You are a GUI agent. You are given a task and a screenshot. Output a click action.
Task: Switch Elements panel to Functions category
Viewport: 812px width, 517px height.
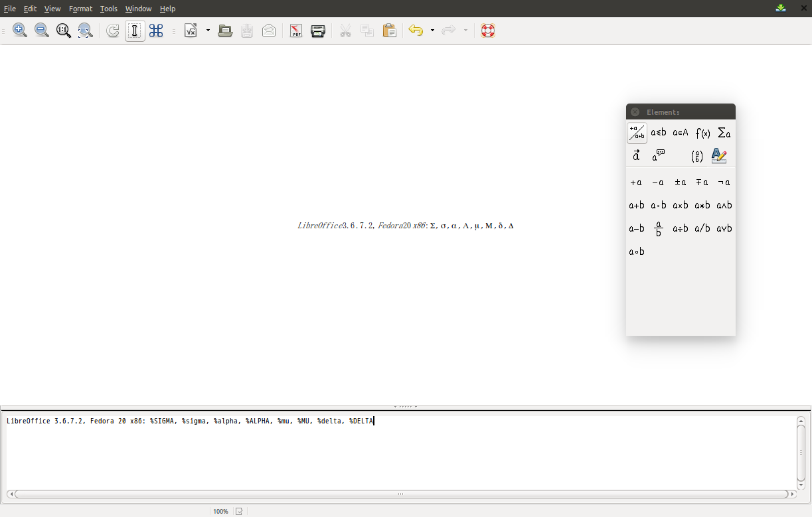coord(702,133)
